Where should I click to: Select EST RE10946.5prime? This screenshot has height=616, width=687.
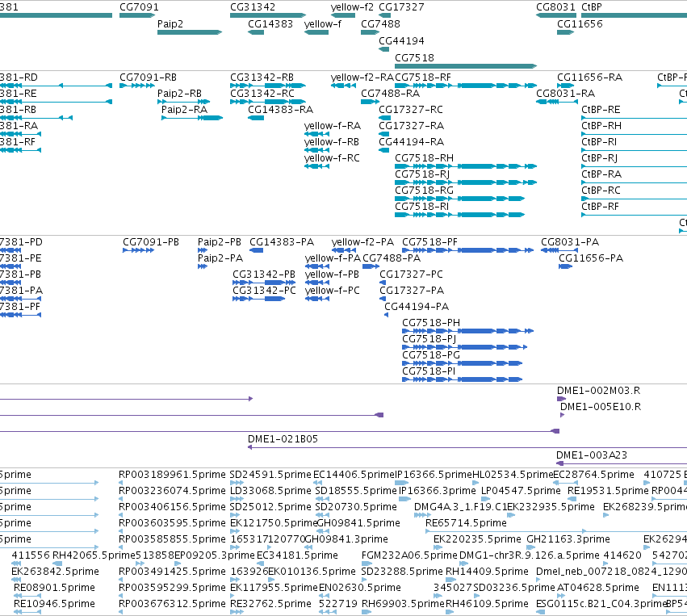point(27,612)
